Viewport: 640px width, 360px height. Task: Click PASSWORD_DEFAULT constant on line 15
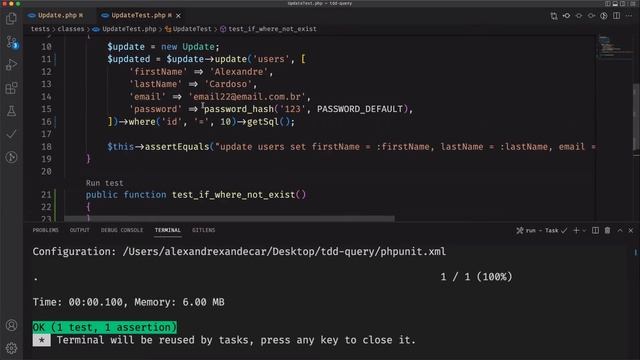360,109
